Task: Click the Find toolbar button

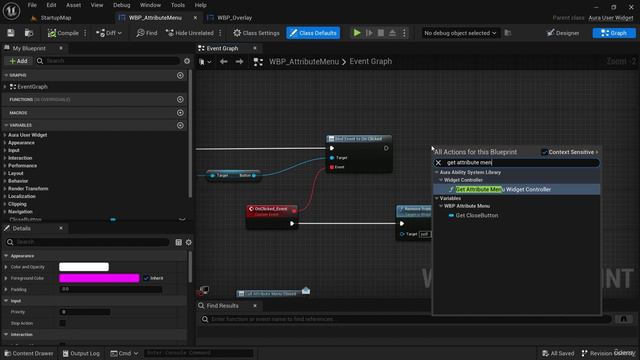Action: [147, 33]
